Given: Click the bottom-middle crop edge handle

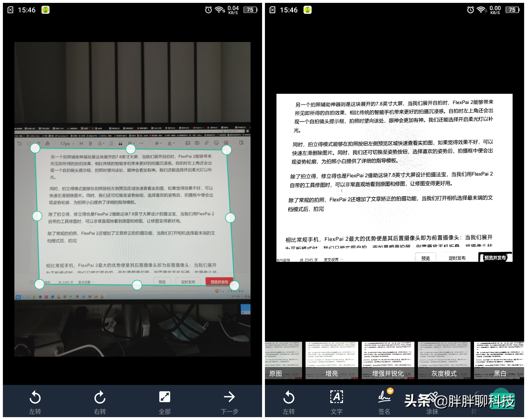Looking at the screenshot, I should (137, 285).
